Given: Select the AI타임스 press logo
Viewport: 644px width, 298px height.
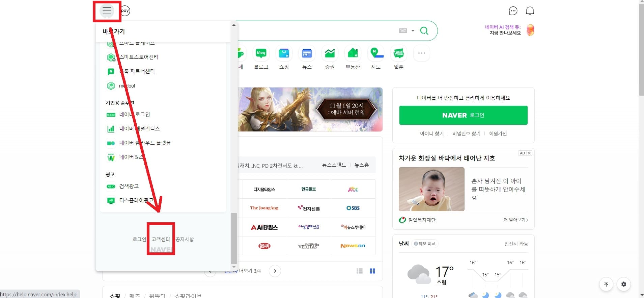Looking at the screenshot, I should click(264, 227).
